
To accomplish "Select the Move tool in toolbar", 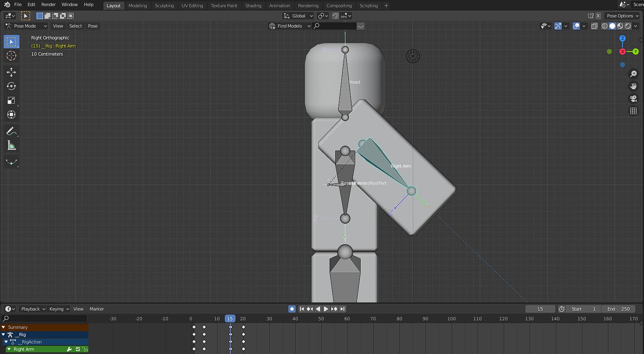I will click(11, 72).
